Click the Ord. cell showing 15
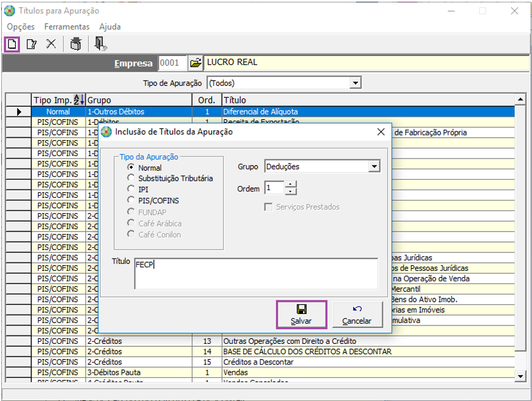The height and width of the screenshot is (401, 532). click(207, 362)
